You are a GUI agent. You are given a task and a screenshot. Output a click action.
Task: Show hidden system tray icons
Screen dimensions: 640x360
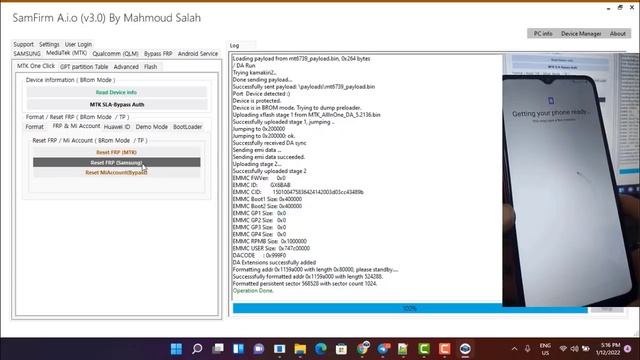(514, 349)
